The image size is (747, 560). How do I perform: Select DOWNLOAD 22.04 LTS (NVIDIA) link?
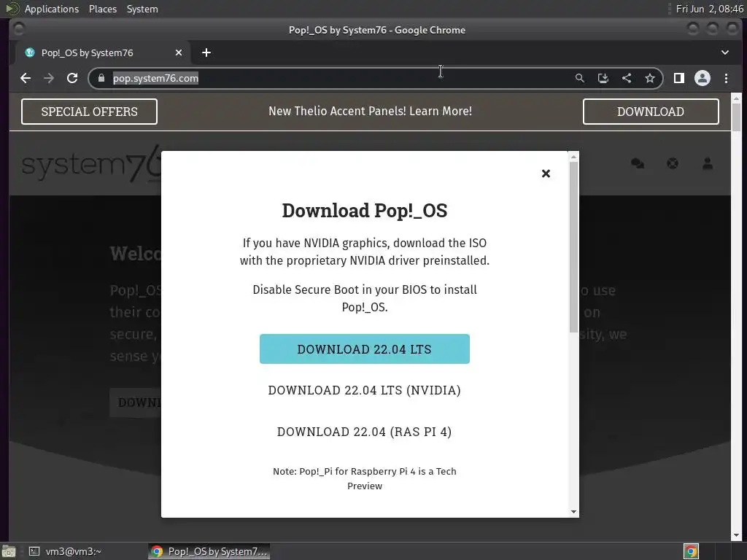[365, 390]
